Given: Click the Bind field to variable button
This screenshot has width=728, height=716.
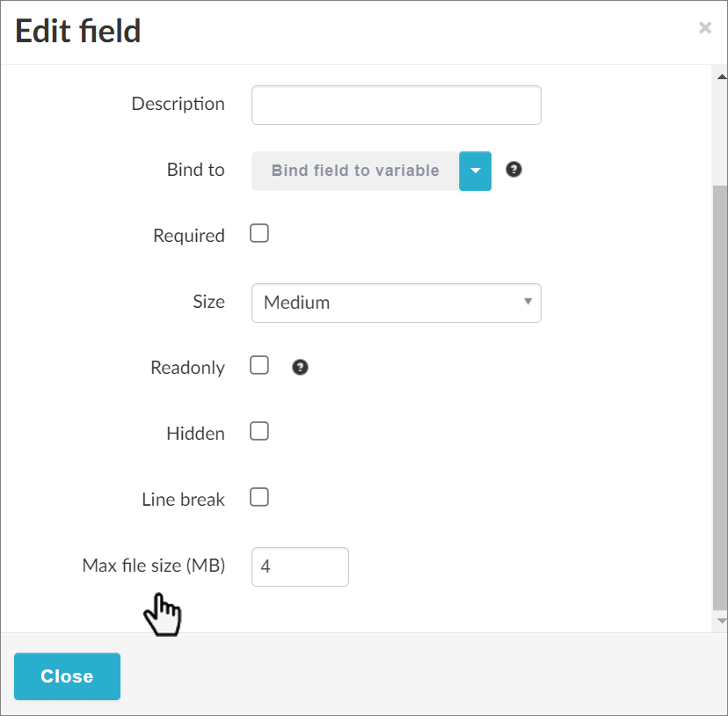Looking at the screenshot, I should click(x=355, y=171).
